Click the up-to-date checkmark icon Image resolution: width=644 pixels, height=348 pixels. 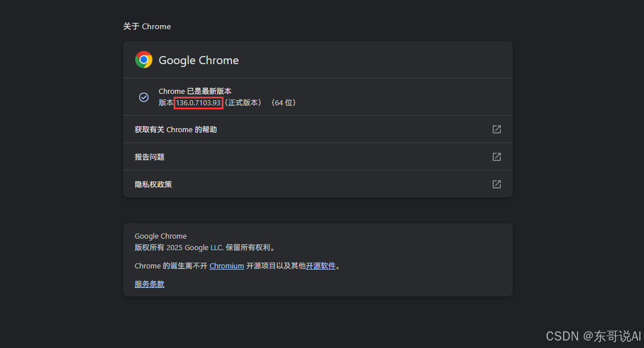(144, 97)
